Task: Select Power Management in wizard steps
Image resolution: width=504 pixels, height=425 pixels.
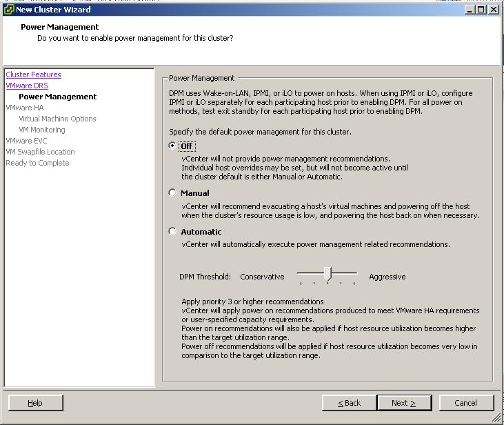Action: point(57,97)
